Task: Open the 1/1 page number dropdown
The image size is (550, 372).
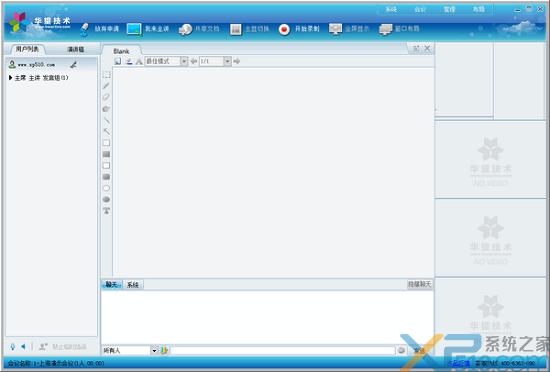Action: tap(227, 61)
